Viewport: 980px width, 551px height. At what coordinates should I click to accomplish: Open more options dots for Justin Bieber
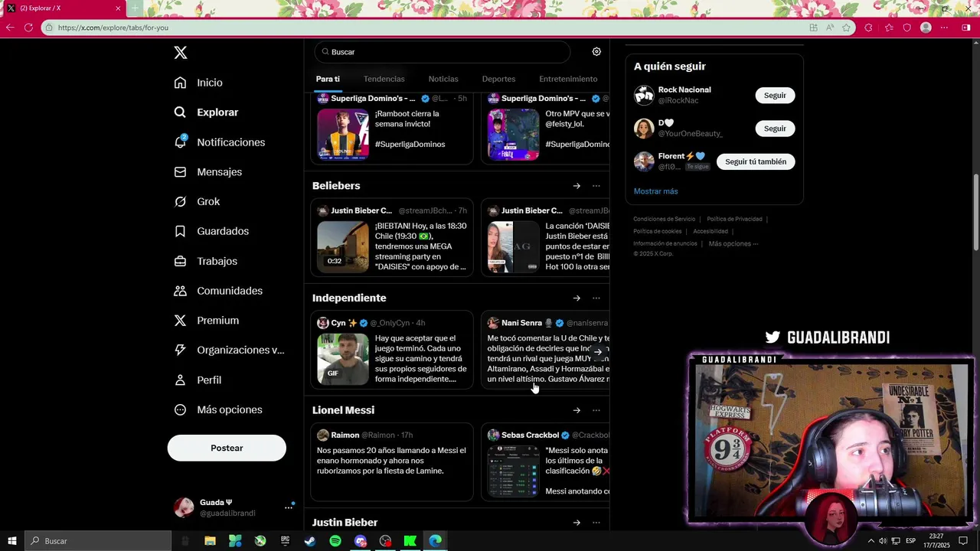coord(596,523)
